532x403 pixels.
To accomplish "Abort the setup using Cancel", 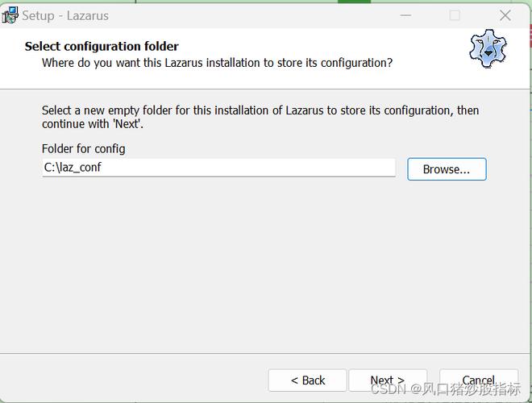I will click(x=479, y=380).
